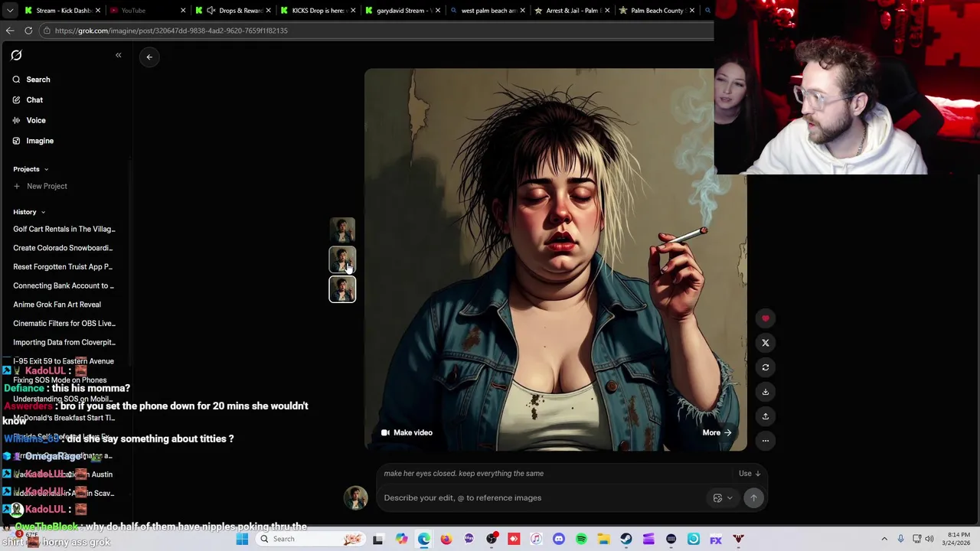Click the Grok logo icon in sidebar
The image size is (980, 551).
(x=16, y=55)
